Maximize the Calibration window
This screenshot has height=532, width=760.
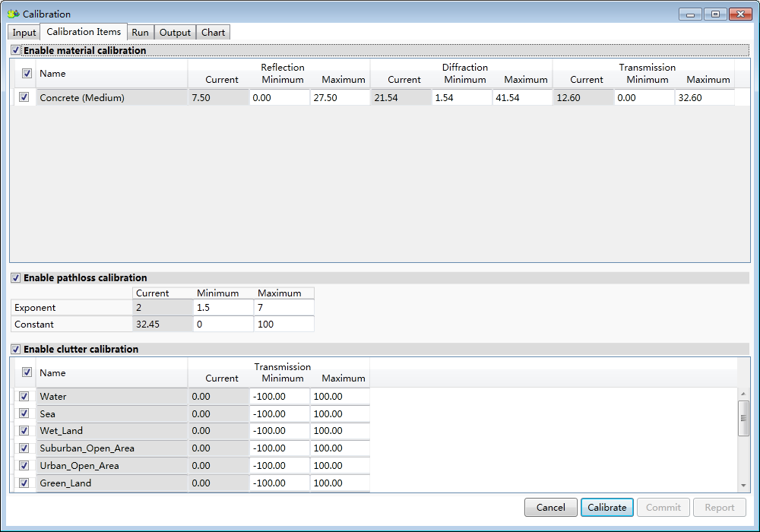pos(715,14)
